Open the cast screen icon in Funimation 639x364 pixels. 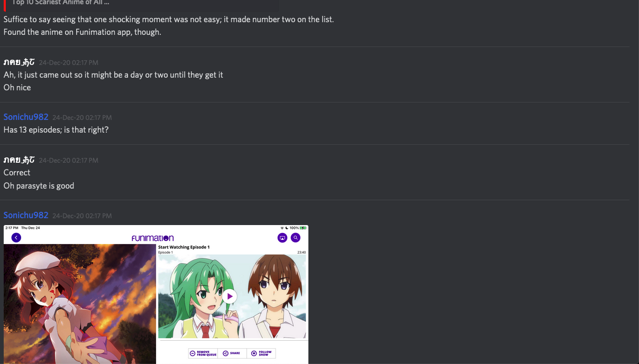pyautogui.click(x=282, y=238)
